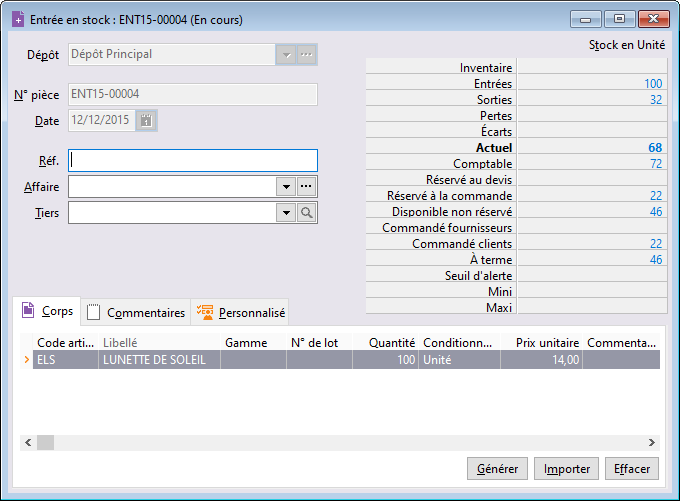Click the Maxi row label
This screenshot has height=501, width=680.
499,308
